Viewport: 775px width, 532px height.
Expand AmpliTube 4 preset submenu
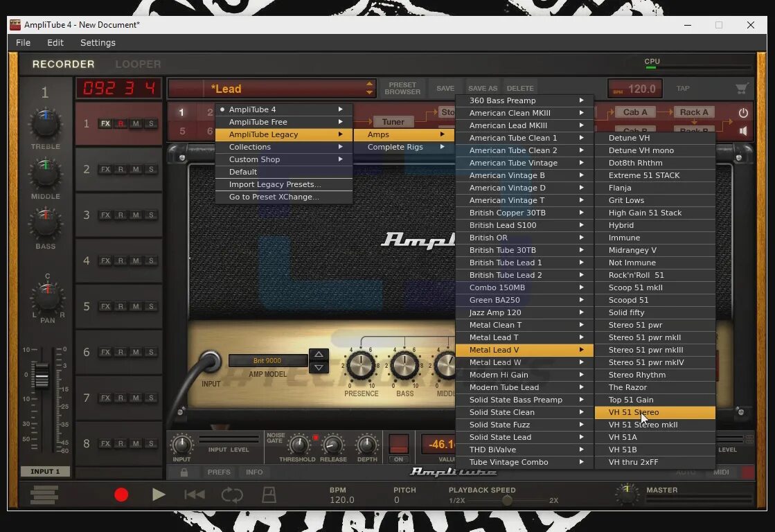click(x=284, y=109)
